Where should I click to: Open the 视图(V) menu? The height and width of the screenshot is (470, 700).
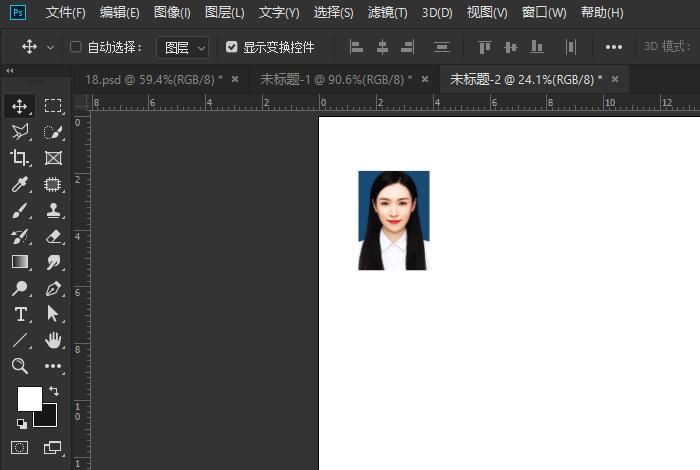coord(487,12)
